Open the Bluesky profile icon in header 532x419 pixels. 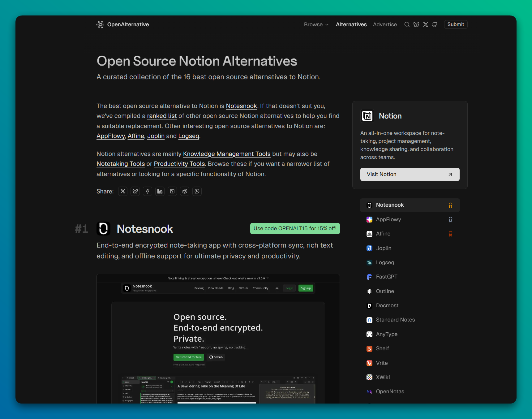416,24
